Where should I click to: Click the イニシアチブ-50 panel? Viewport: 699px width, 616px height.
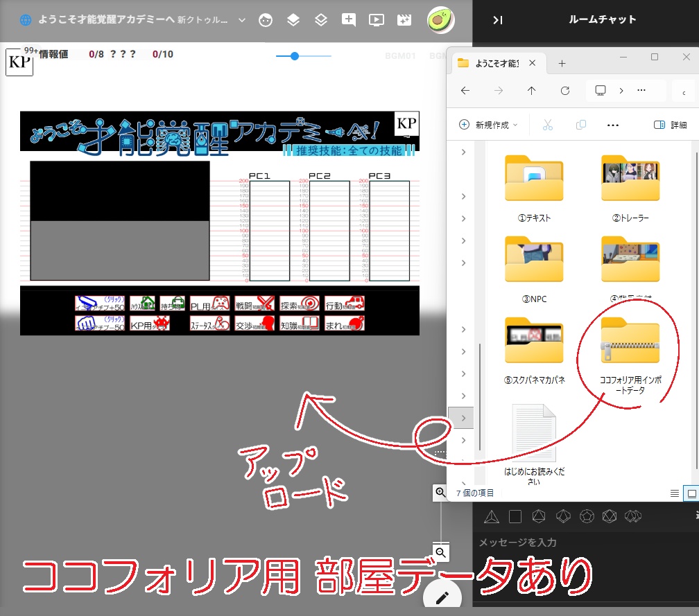(100, 324)
